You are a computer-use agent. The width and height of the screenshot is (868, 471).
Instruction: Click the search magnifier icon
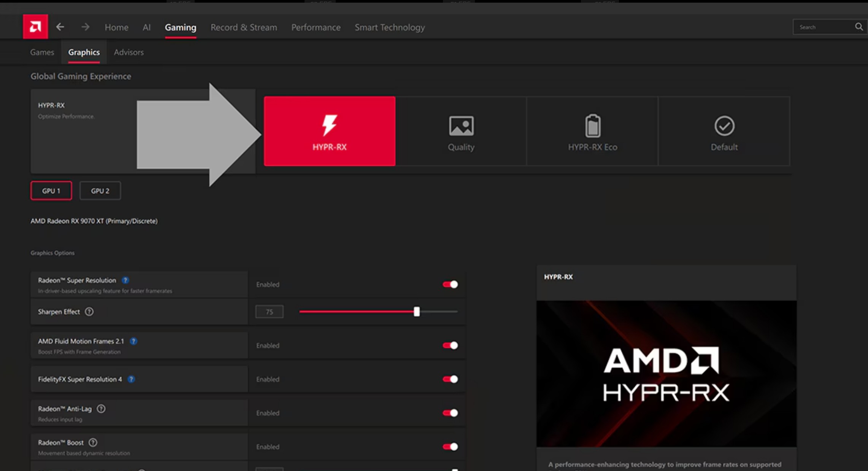pyautogui.click(x=858, y=27)
